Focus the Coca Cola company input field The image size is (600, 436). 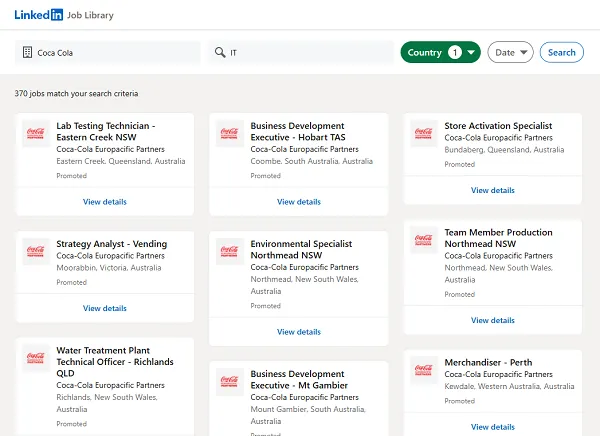(x=108, y=52)
